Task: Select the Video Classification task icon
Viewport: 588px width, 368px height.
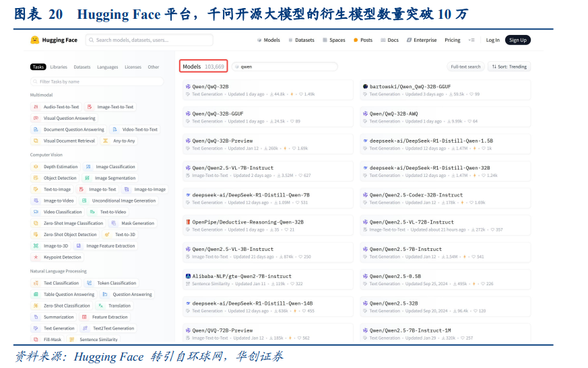Action: 36,212
